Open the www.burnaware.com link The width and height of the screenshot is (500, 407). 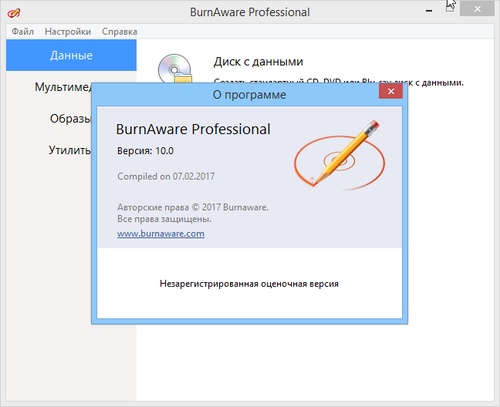(161, 234)
